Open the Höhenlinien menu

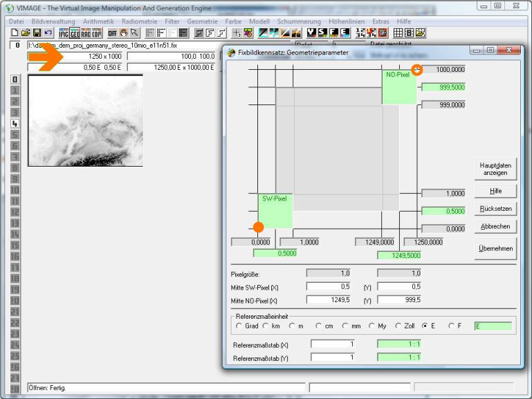(347, 21)
